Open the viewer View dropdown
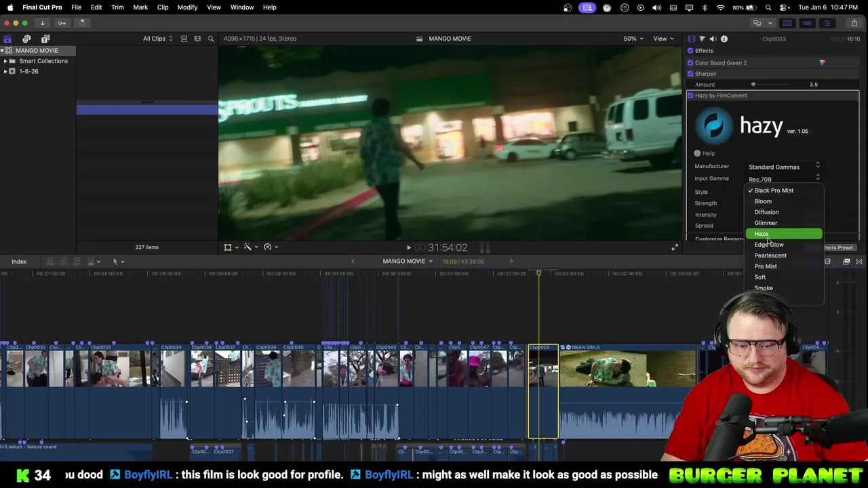This screenshot has height=488, width=868. pyautogui.click(x=663, y=39)
